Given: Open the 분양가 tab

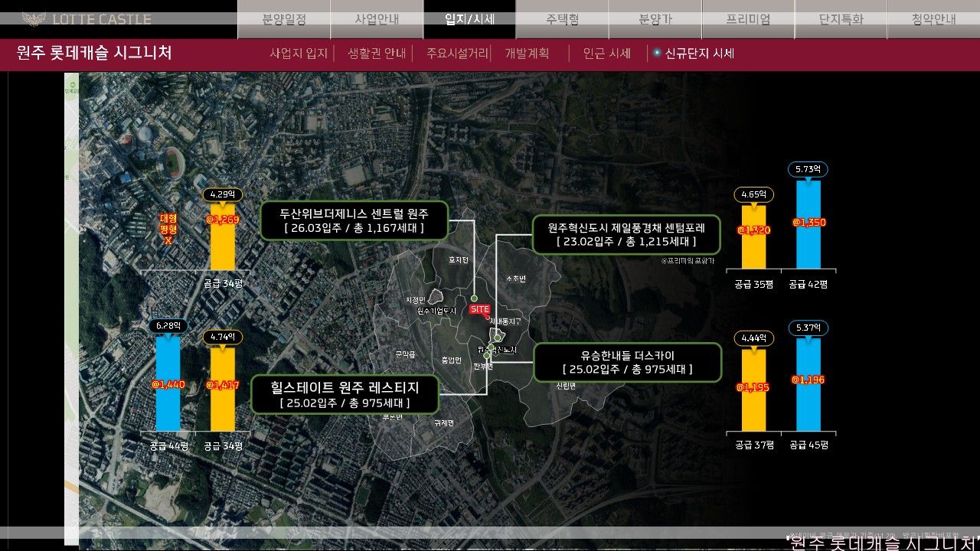Looking at the screenshot, I should pyautogui.click(x=655, y=19).
